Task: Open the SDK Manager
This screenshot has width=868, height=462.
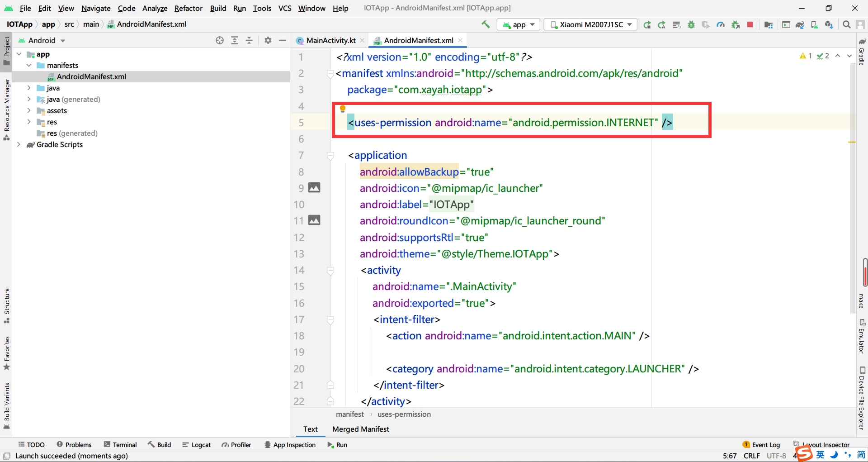Action: (829, 24)
